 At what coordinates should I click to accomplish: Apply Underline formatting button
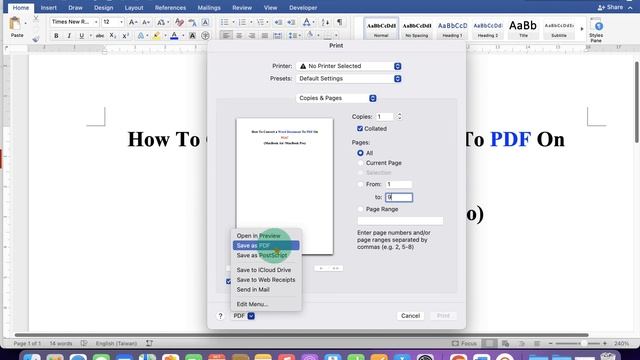(x=82, y=36)
